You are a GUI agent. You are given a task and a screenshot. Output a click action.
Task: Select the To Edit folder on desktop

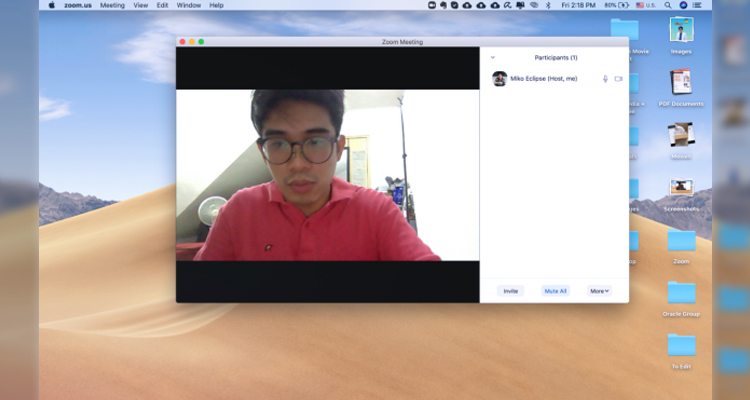681,351
